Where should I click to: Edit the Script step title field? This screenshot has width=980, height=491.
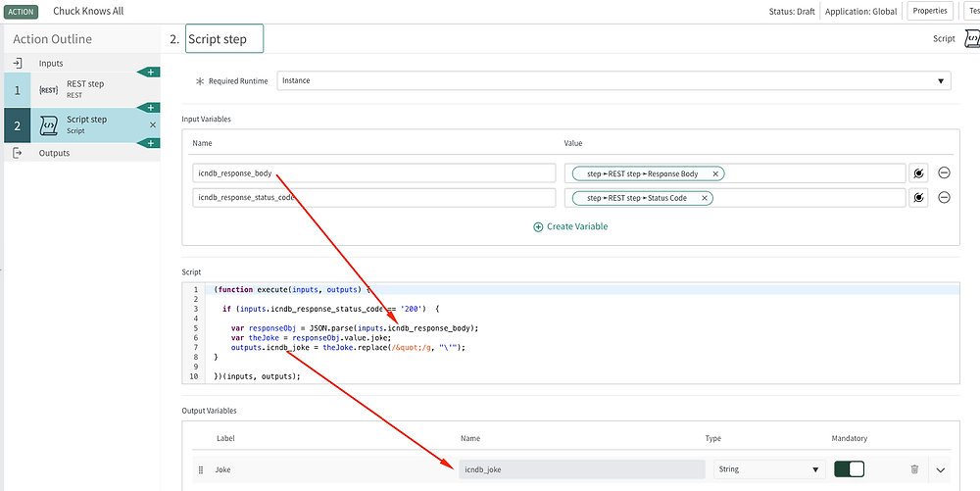pos(224,39)
